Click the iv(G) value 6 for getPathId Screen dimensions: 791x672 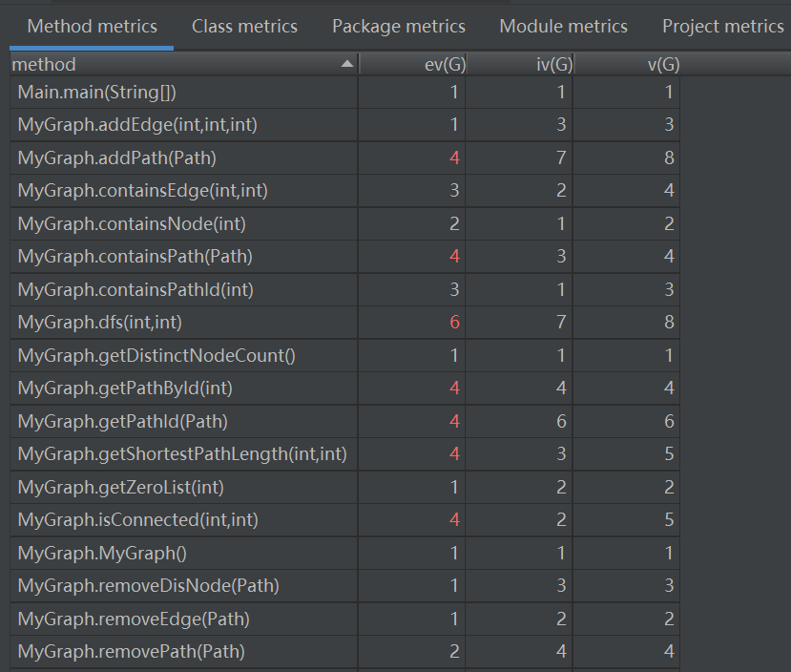pos(561,421)
